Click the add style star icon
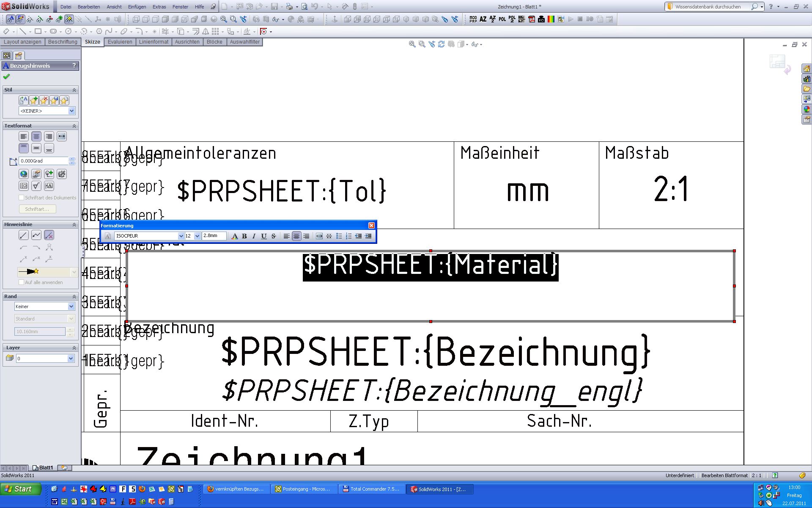 coord(34,100)
